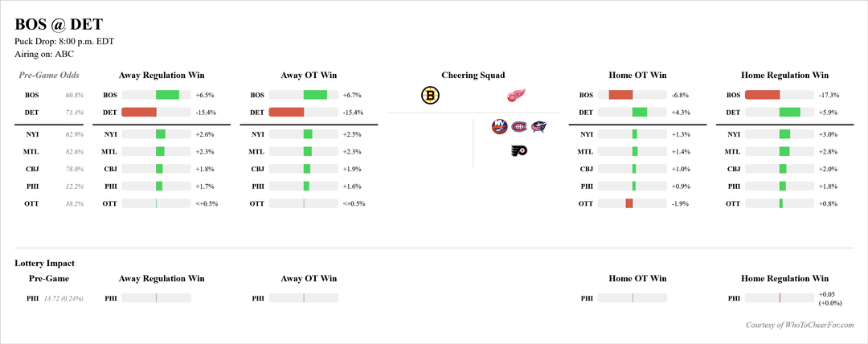Click the Lottery Impact section heading
The image size is (868, 344).
coord(45,263)
